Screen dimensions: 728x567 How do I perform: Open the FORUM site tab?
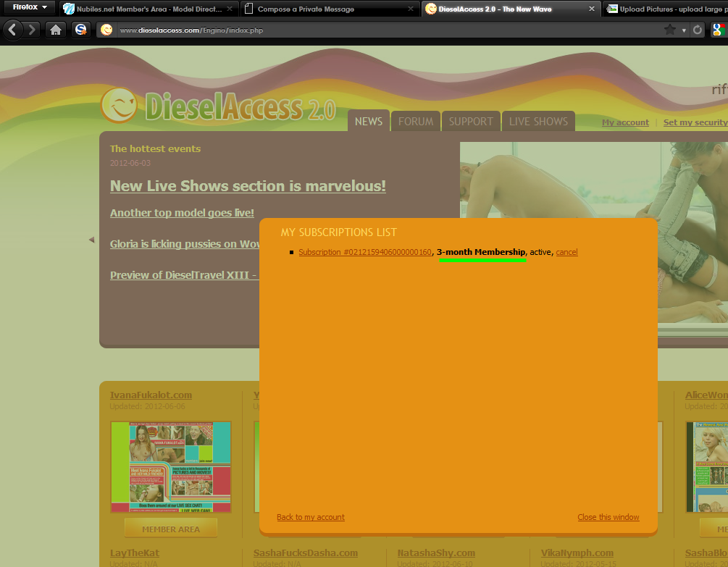coord(416,121)
